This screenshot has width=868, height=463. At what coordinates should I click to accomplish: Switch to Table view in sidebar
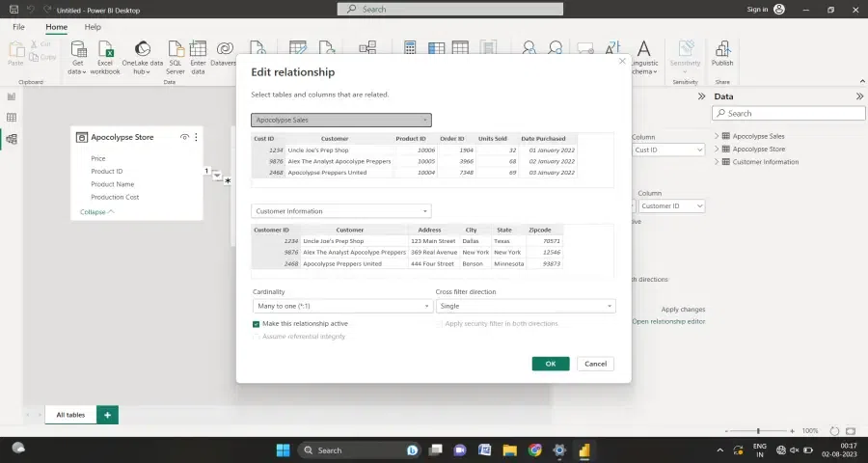(12, 118)
